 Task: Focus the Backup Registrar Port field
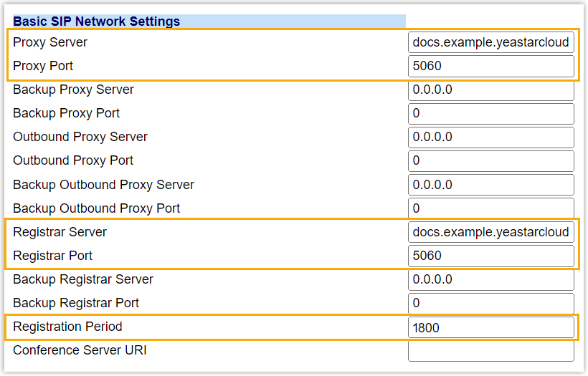click(491, 303)
